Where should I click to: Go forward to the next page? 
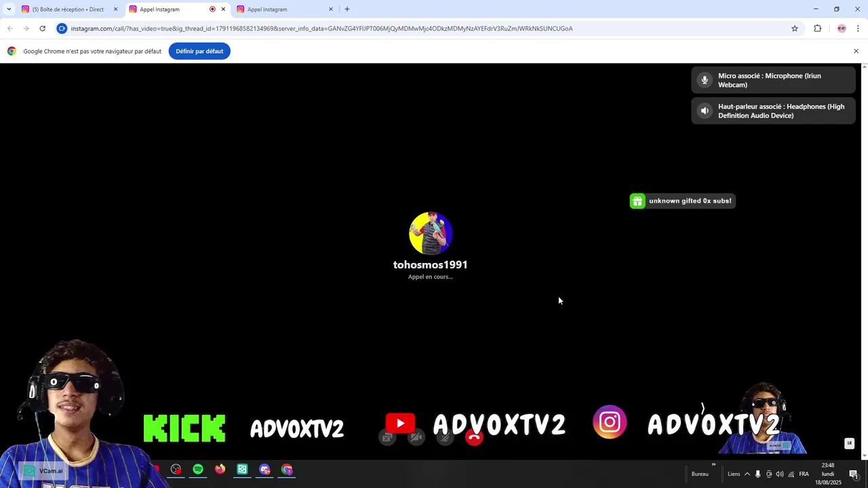[26, 28]
